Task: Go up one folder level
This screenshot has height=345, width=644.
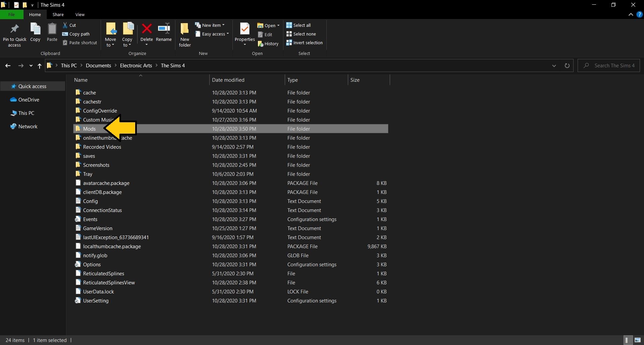Action: click(x=40, y=66)
